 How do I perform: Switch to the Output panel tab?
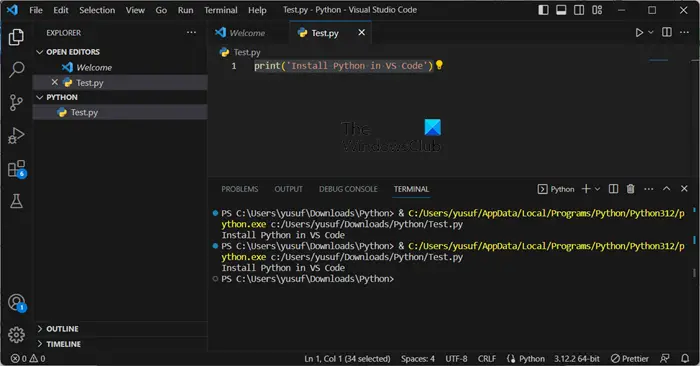(288, 189)
